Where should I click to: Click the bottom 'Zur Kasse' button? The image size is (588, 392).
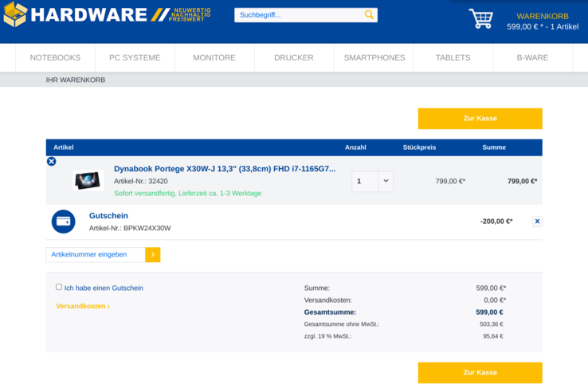click(480, 373)
